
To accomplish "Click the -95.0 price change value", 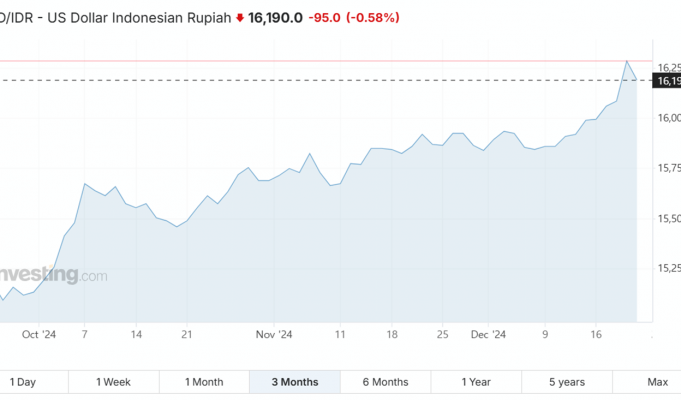I will tap(325, 18).
